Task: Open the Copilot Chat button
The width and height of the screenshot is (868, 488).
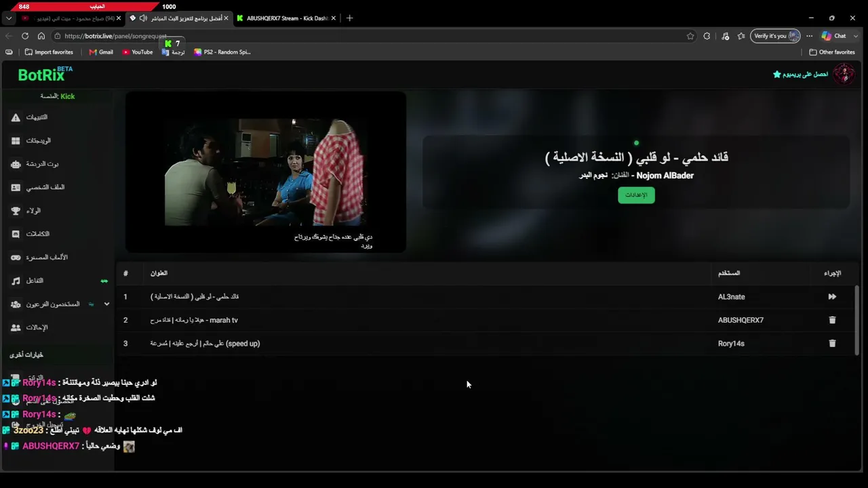Action: click(833, 36)
